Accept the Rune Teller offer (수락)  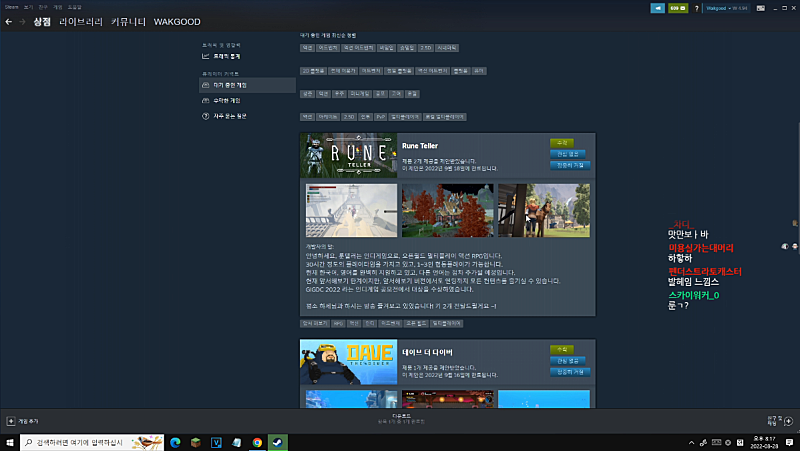pos(562,143)
